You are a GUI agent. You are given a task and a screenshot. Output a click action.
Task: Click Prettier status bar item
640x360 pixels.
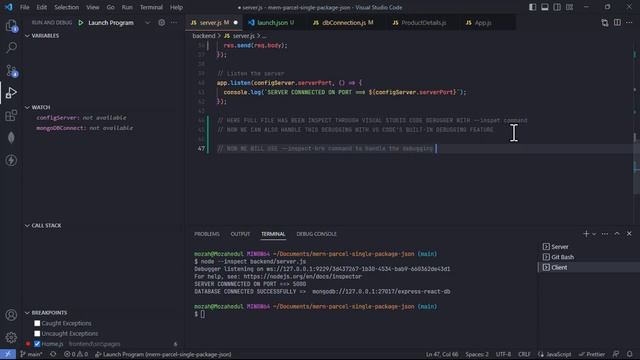[x=592, y=354]
